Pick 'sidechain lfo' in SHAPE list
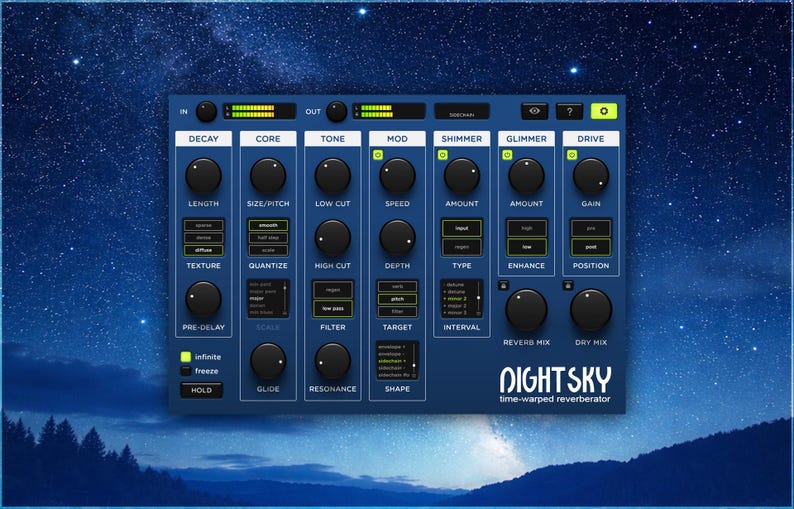Image resolution: width=794 pixels, height=509 pixels. pyautogui.click(x=393, y=375)
